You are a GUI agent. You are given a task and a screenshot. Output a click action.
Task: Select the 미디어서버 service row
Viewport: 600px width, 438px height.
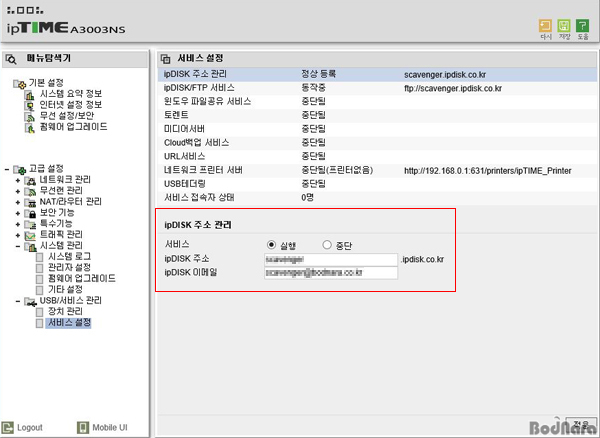coord(377,129)
